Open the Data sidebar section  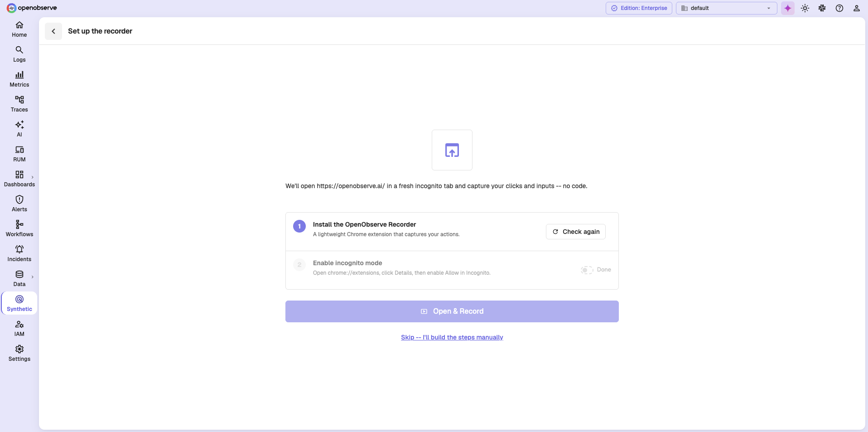(x=19, y=279)
